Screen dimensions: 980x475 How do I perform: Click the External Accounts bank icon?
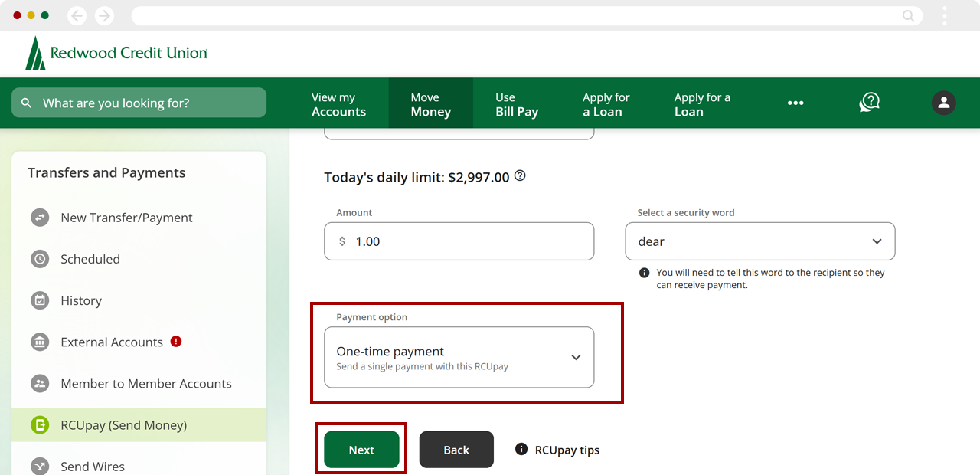click(x=40, y=342)
